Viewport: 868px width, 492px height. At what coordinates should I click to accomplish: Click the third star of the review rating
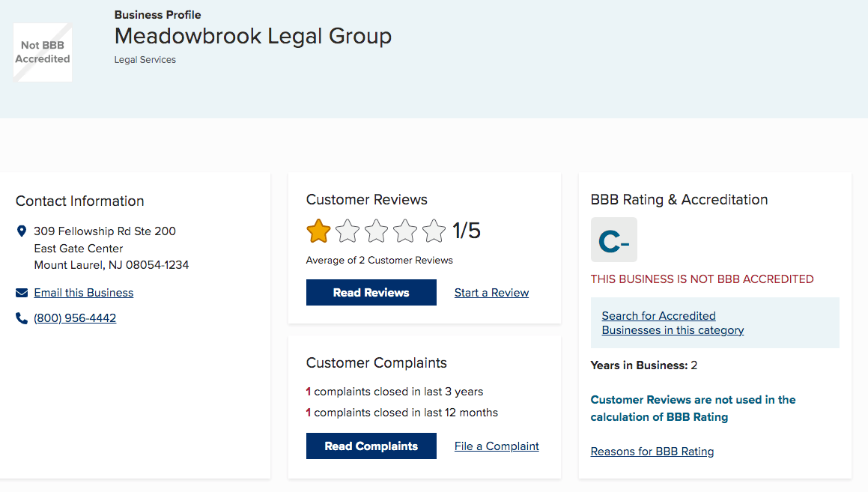[375, 231]
